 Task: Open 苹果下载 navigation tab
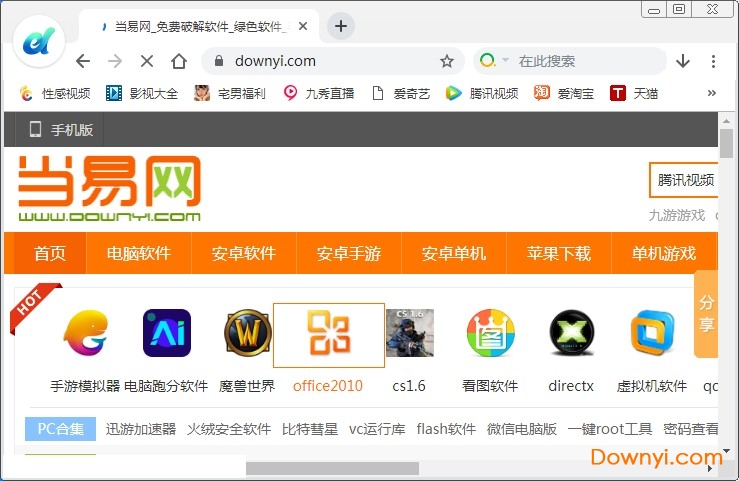point(559,253)
